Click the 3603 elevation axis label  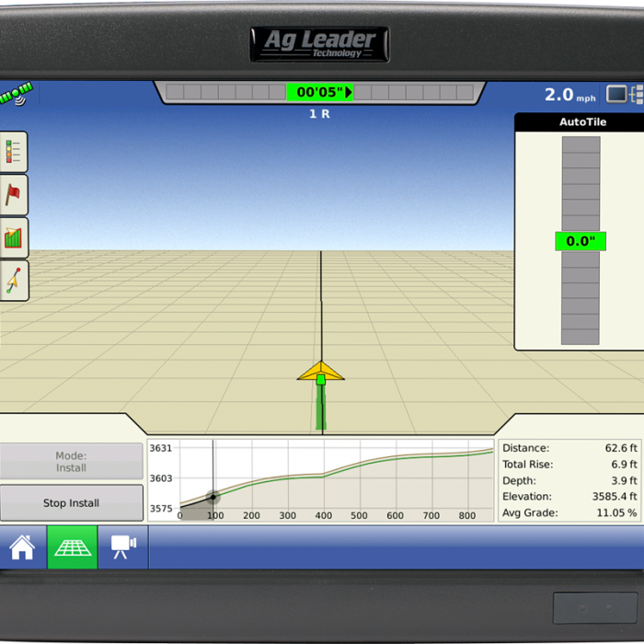click(161, 478)
